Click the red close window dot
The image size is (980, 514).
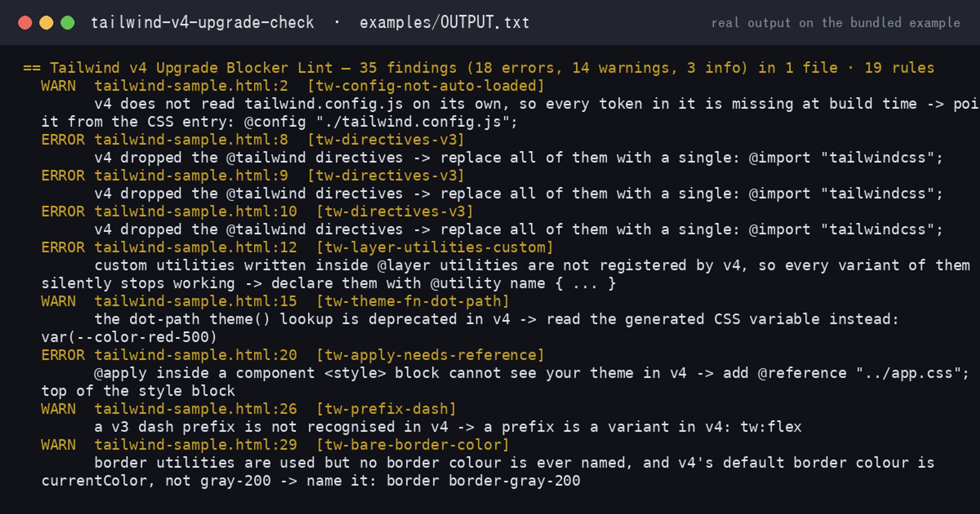25,23
